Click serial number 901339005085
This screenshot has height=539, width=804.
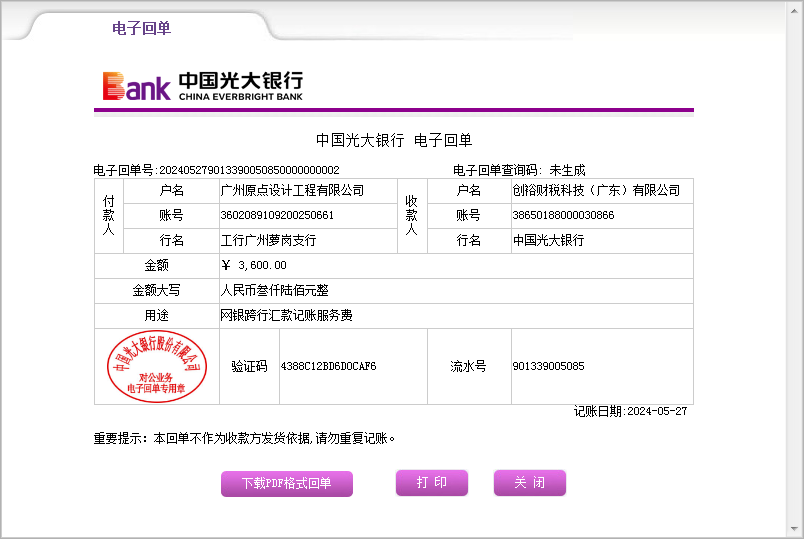(548, 366)
